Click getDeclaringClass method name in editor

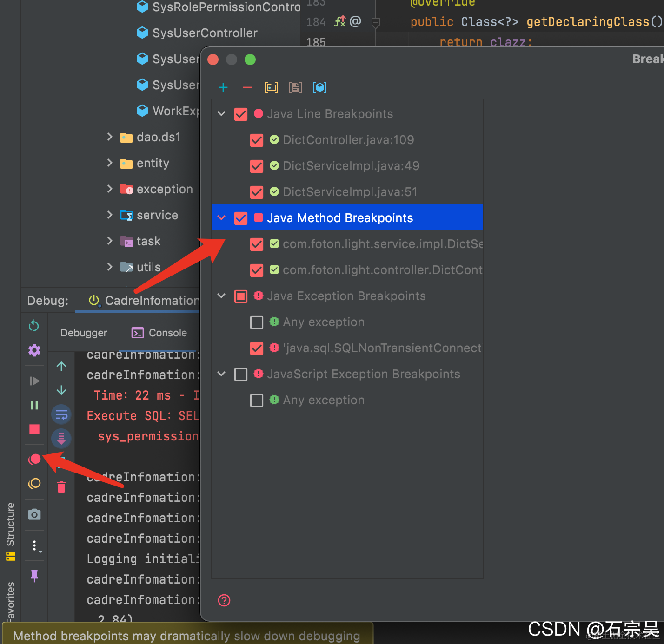pos(588,21)
